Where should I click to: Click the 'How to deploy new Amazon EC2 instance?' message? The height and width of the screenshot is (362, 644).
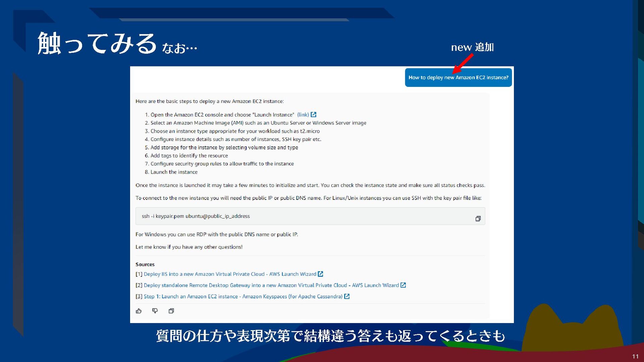coord(458,77)
